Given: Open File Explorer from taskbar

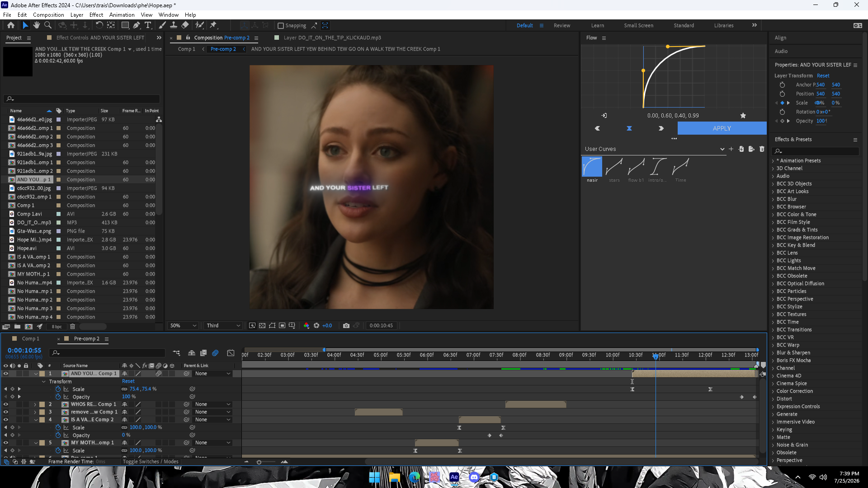Looking at the screenshot, I should pos(395,477).
